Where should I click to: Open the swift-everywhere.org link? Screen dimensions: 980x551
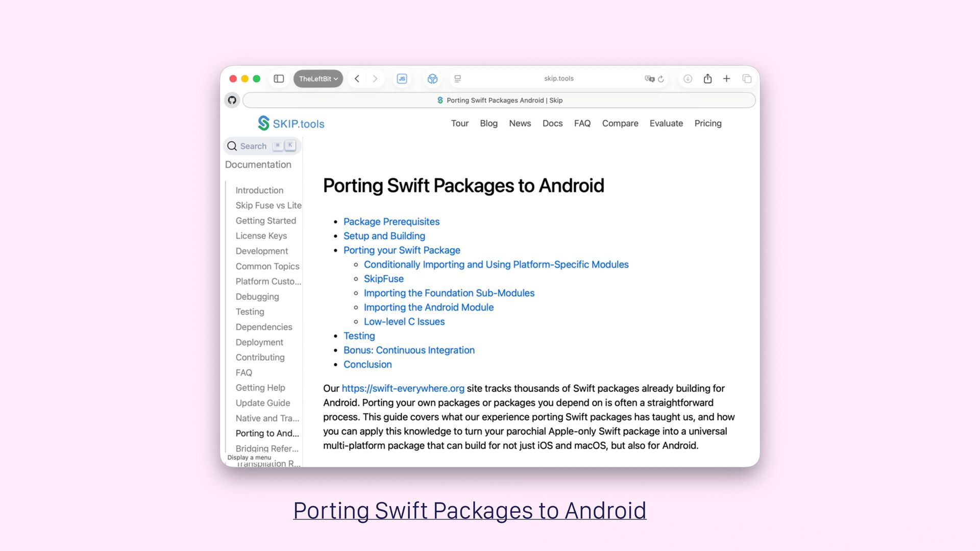pyautogui.click(x=403, y=388)
